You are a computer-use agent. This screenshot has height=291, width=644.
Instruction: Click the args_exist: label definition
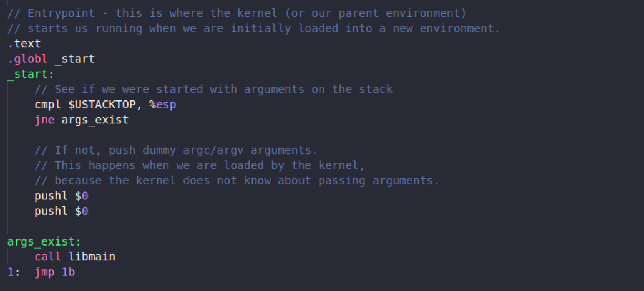(44, 241)
